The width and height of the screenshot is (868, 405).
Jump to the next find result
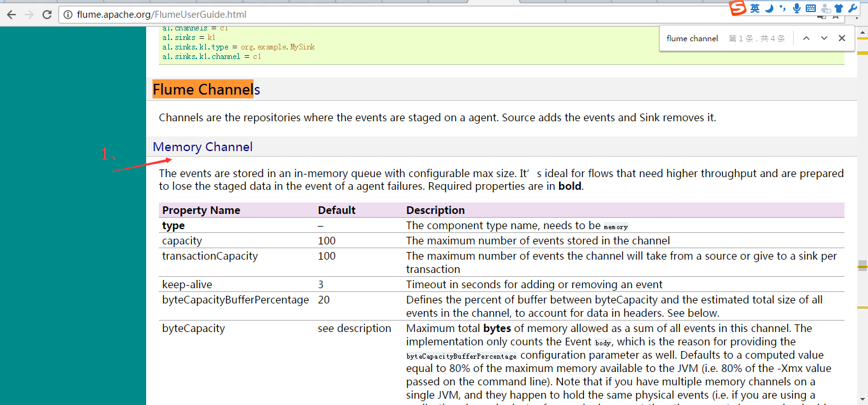point(824,38)
